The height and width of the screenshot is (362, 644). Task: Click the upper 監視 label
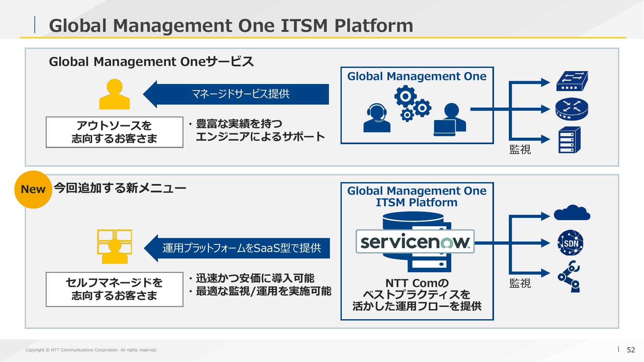pos(520,149)
